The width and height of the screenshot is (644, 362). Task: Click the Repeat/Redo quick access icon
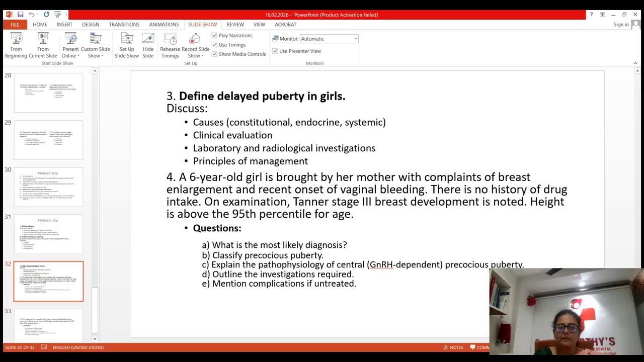coord(46,15)
